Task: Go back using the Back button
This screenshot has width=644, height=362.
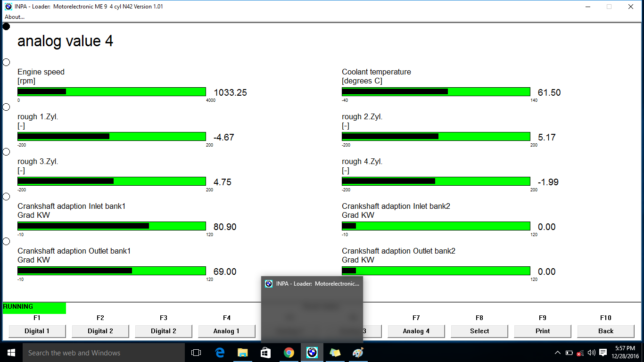Action: click(606, 331)
